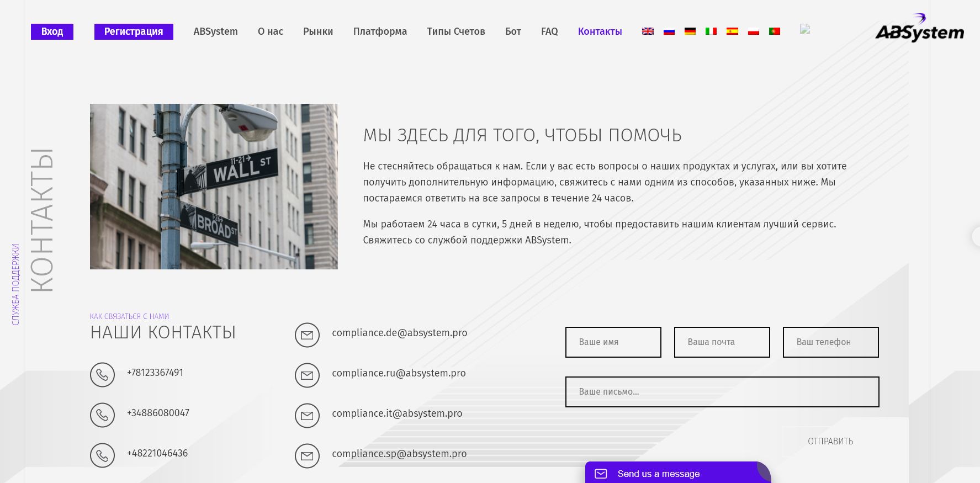Switch language using the Italian flag
This screenshot has width=980, height=483.
click(711, 31)
